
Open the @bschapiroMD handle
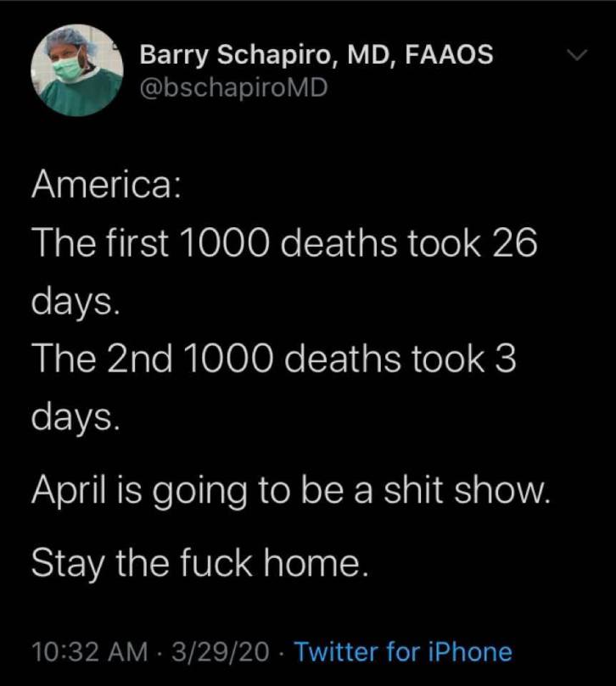click(x=232, y=87)
